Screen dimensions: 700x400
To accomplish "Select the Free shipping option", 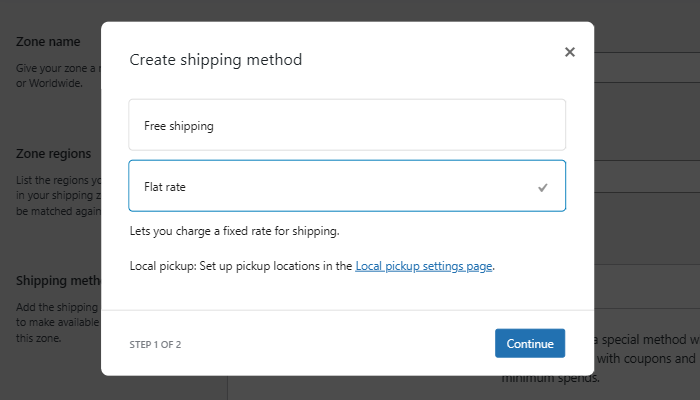I will point(347,125).
